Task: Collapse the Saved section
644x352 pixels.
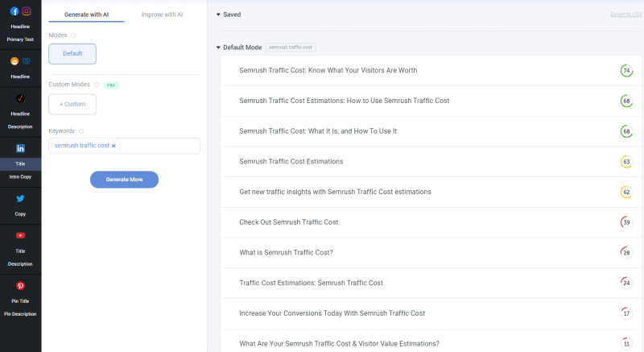Action: 218,14
